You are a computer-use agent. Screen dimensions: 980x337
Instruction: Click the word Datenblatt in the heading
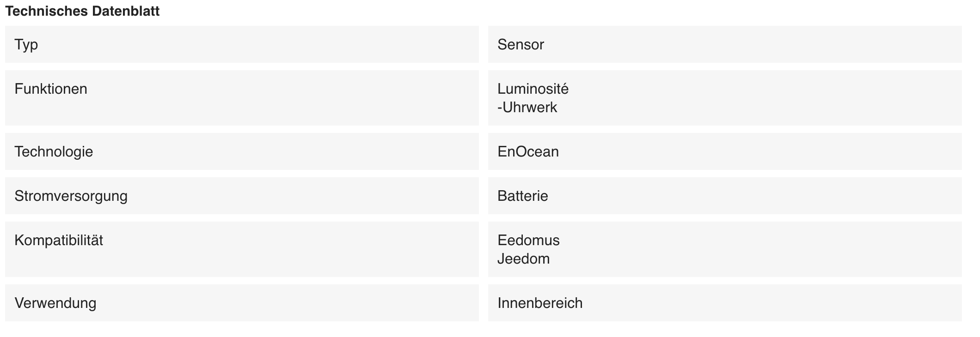click(x=126, y=12)
